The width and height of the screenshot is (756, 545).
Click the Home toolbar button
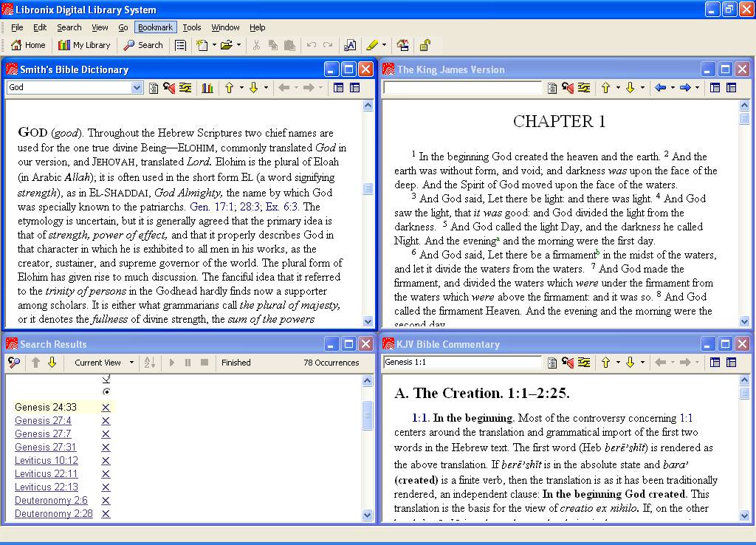(28, 45)
